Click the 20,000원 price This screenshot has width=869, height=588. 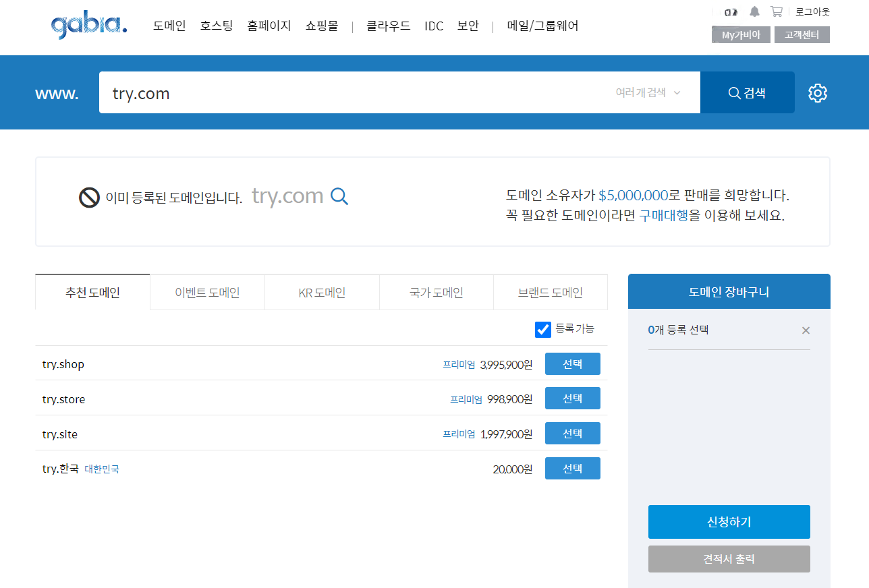513,469
